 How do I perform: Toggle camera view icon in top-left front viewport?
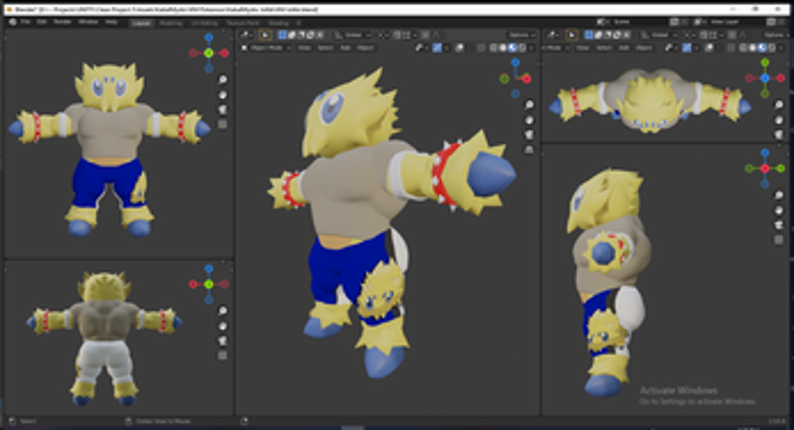click(x=222, y=109)
